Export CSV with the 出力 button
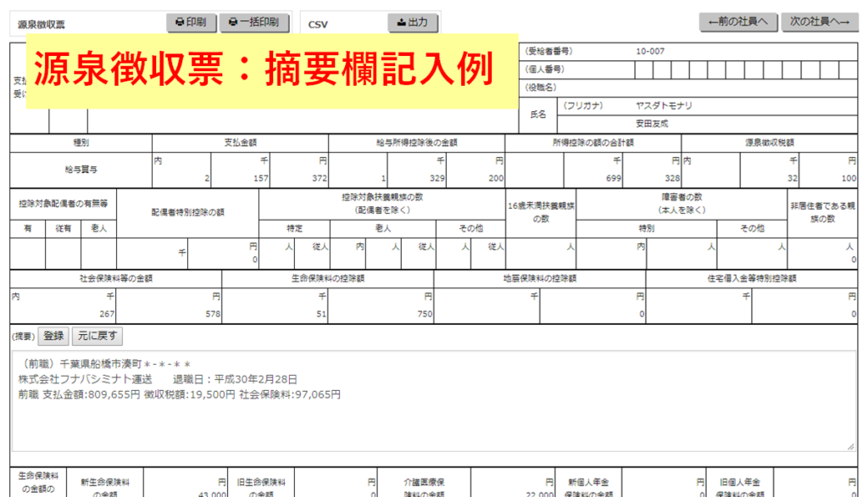 click(413, 23)
